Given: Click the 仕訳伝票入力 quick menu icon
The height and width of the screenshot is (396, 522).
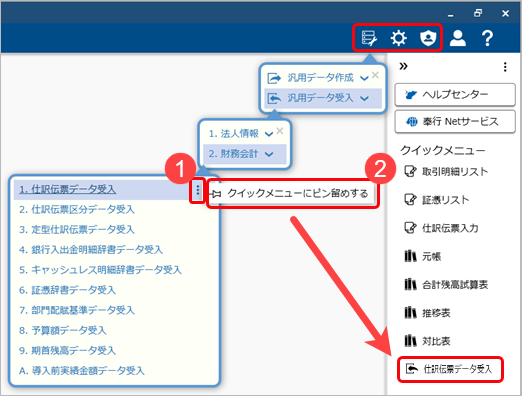Looking at the screenshot, I should point(410,228).
